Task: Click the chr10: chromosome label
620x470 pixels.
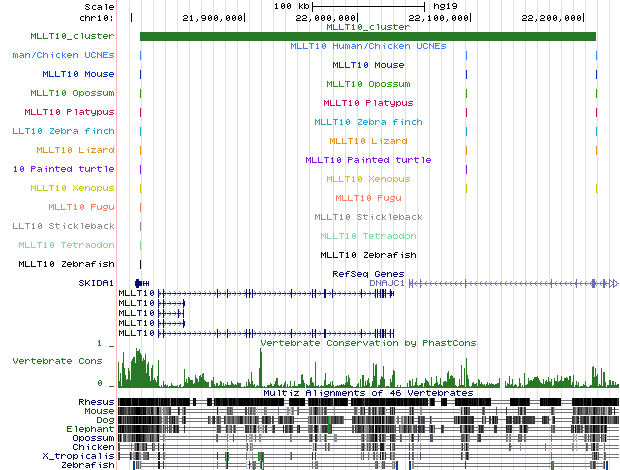Action: coord(96,18)
